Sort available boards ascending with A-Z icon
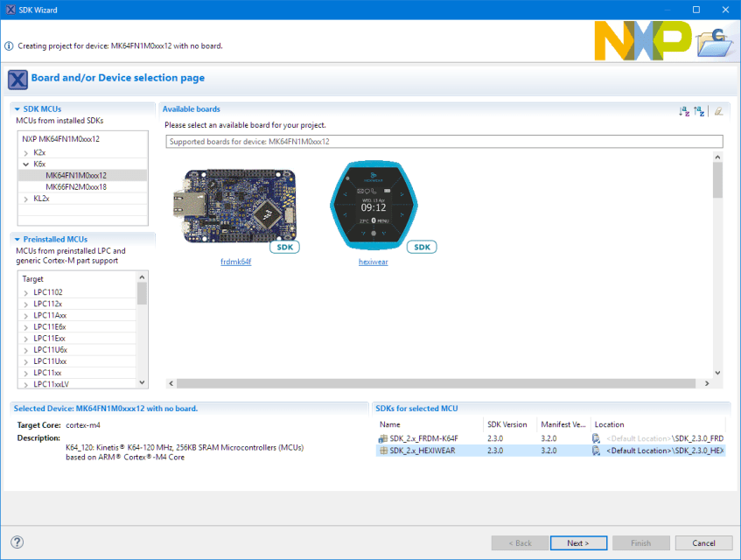Image resolution: width=741 pixels, height=560 pixels. pyautogui.click(x=698, y=111)
